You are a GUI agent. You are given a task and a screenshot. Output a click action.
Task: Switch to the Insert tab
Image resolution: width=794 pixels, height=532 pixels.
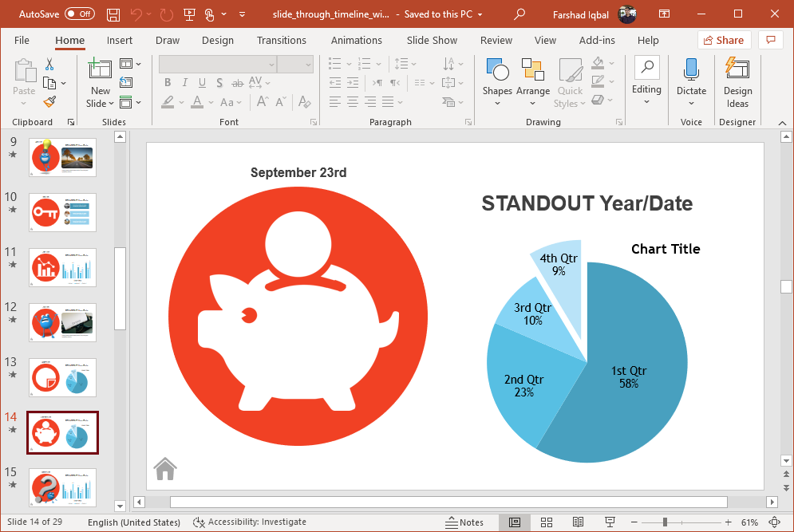tap(120, 40)
